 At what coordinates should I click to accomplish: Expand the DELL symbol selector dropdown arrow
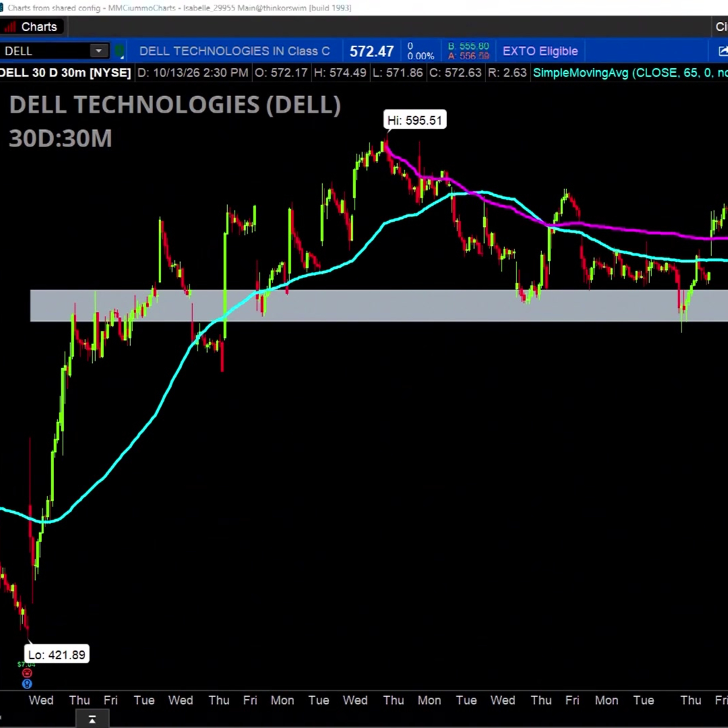[x=99, y=51]
